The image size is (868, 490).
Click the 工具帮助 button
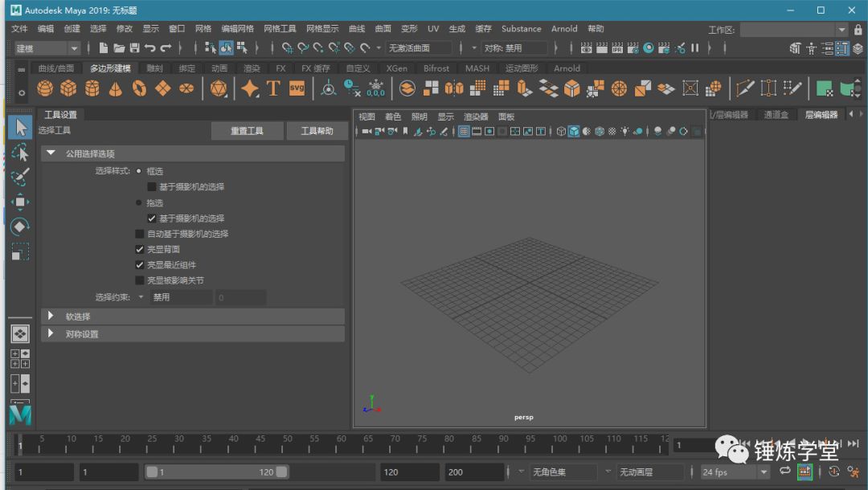[x=317, y=131]
